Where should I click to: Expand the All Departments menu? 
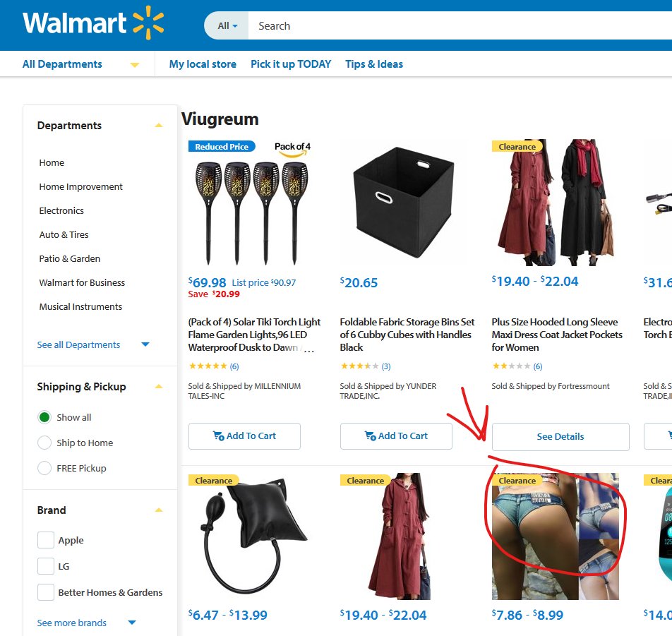80,64
